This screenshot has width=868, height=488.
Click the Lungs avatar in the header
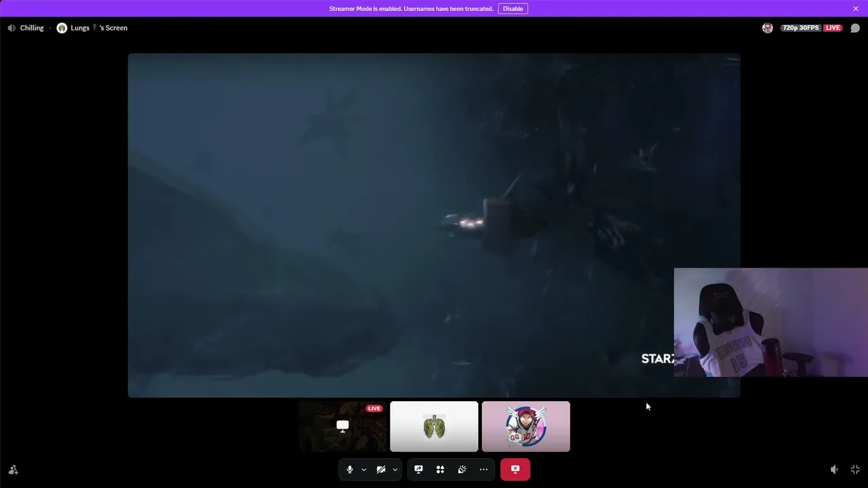[62, 28]
